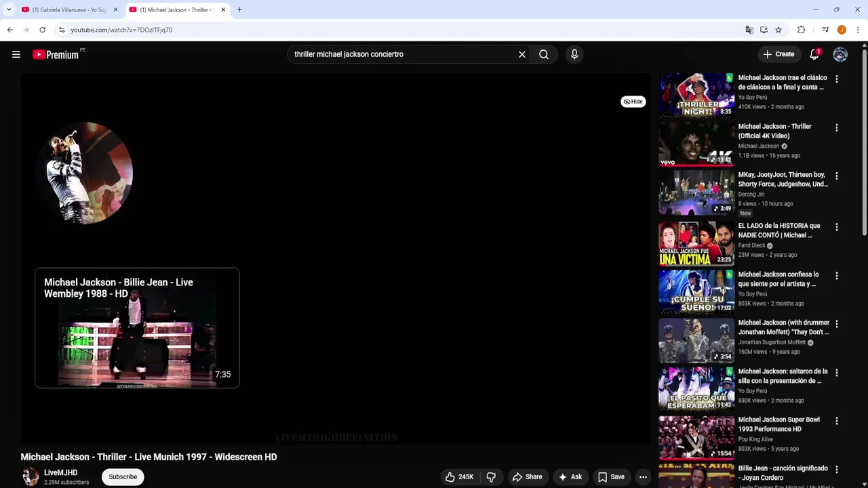
Task: Share this video
Action: 528,477
